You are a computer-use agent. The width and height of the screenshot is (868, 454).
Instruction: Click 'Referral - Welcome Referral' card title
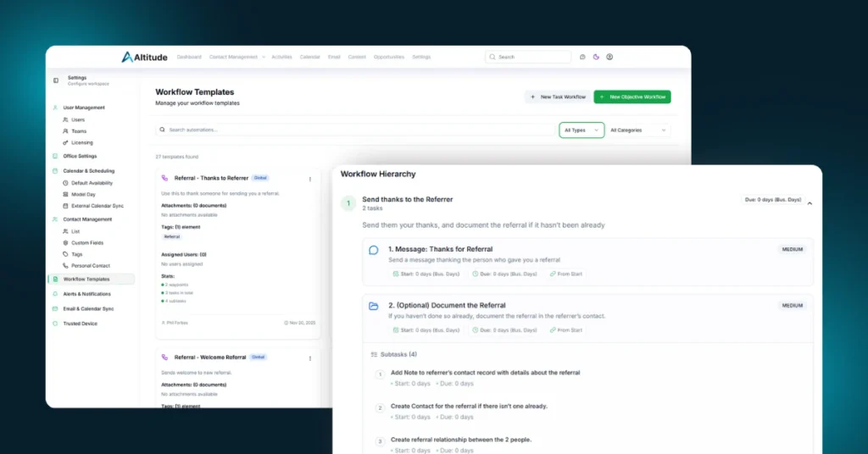click(210, 357)
